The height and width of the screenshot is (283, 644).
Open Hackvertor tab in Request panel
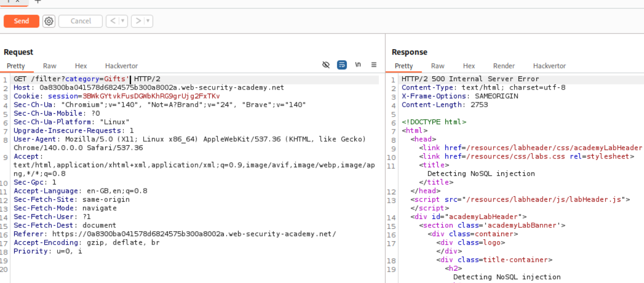[x=121, y=66]
